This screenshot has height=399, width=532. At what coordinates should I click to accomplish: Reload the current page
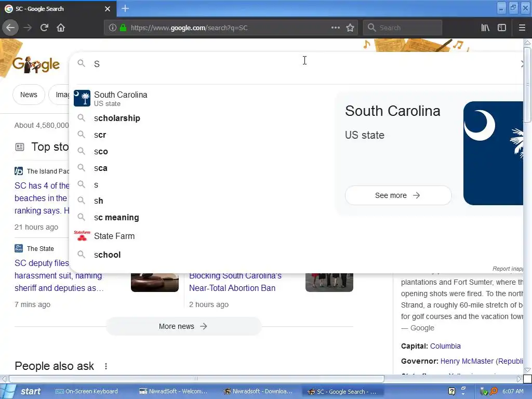coord(44,28)
